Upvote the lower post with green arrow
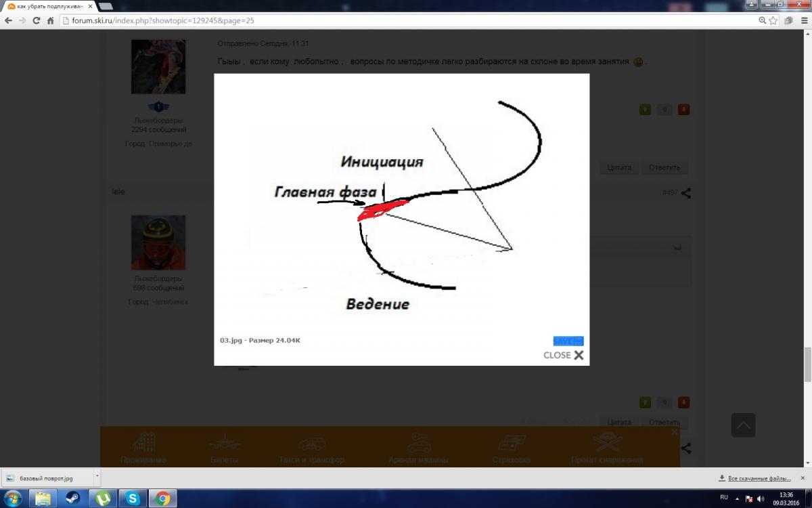Image resolution: width=812 pixels, height=508 pixels. [645, 402]
